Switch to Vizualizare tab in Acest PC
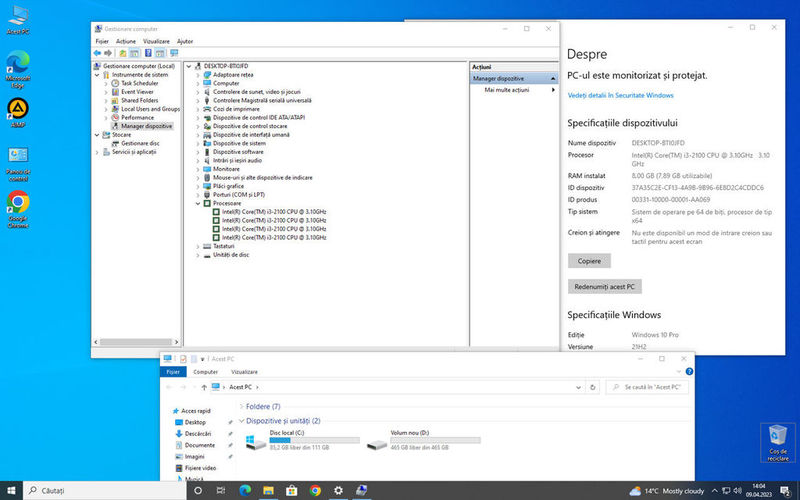The image size is (800, 500). tap(244, 372)
